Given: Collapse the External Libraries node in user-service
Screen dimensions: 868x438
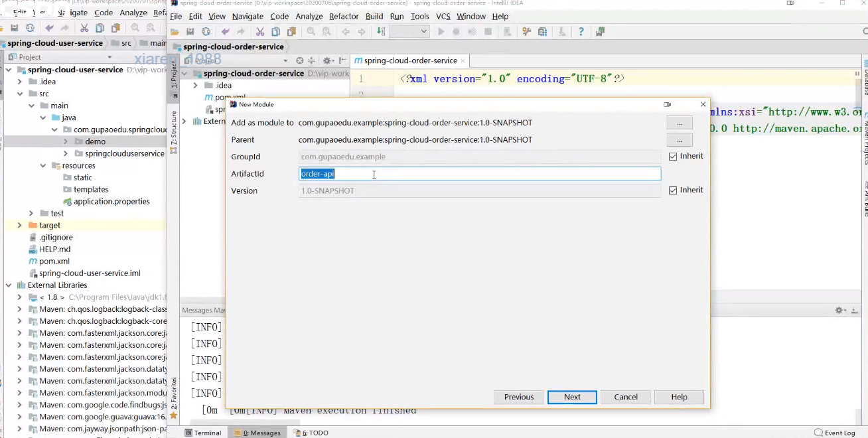Looking at the screenshot, I should (9, 285).
